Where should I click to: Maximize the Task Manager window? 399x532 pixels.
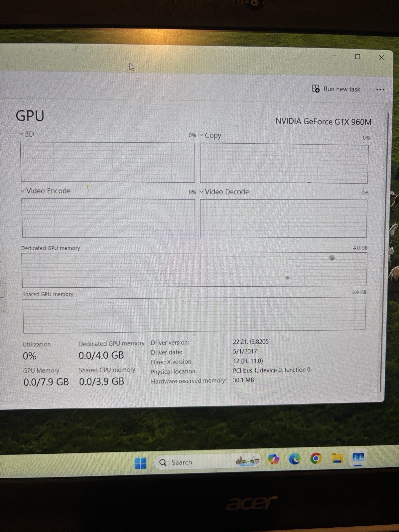(x=357, y=57)
